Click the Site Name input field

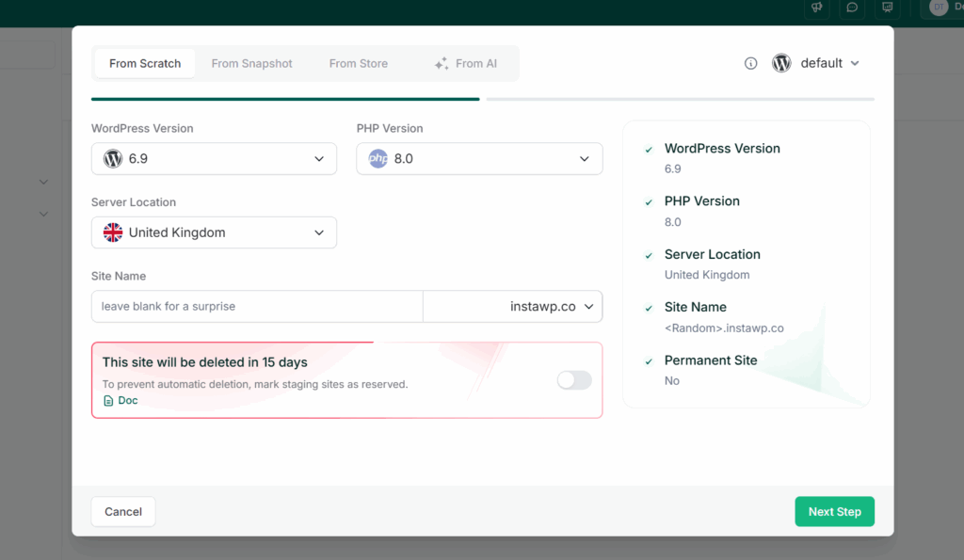(254, 306)
